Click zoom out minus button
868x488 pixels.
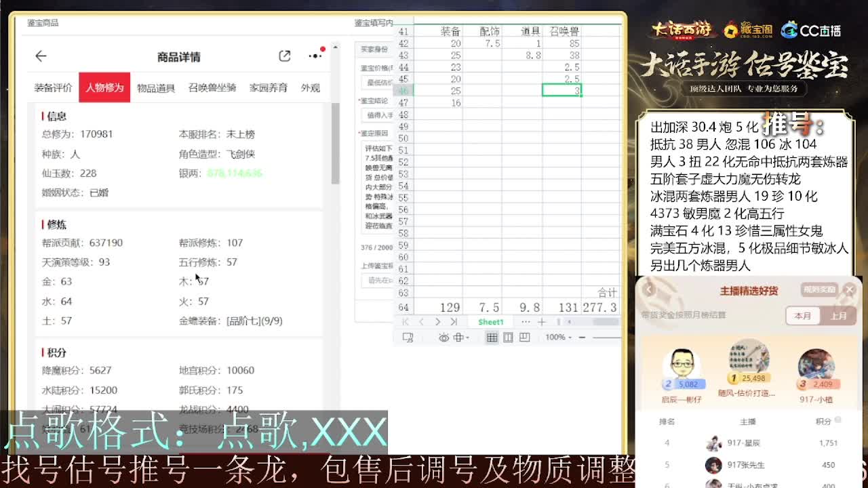pos(582,338)
